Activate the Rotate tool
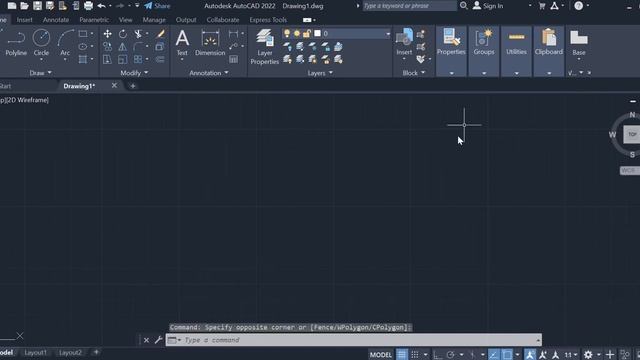The height and width of the screenshot is (360, 640). click(x=122, y=34)
